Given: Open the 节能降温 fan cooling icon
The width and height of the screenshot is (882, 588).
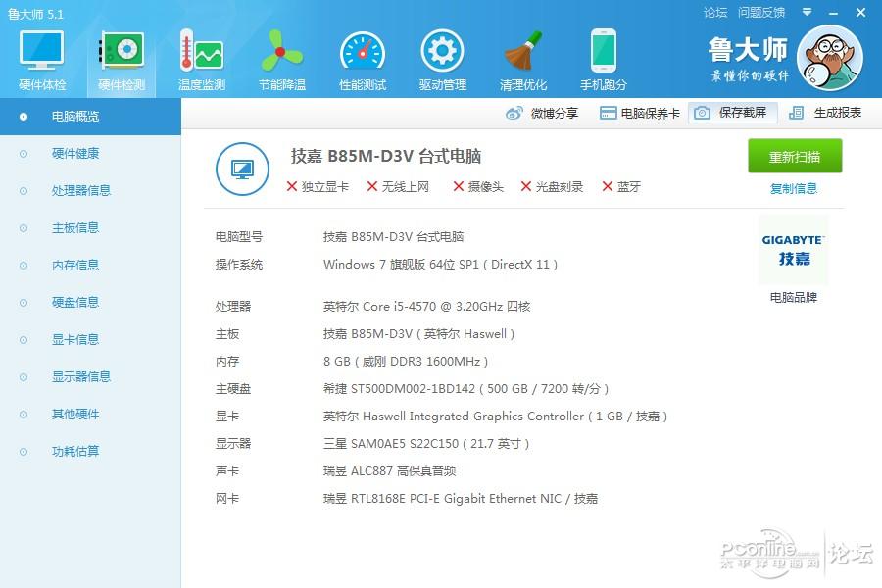Looking at the screenshot, I should (282, 51).
